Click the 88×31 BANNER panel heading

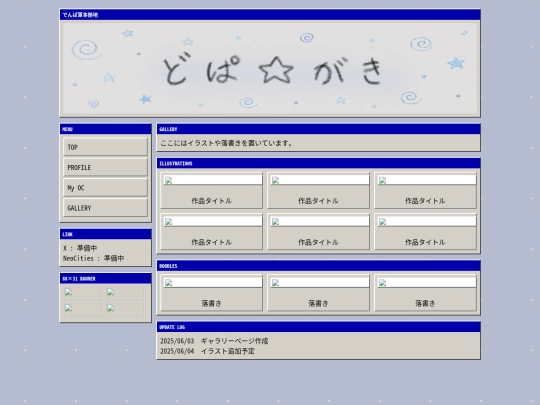pyautogui.click(x=79, y=279)
